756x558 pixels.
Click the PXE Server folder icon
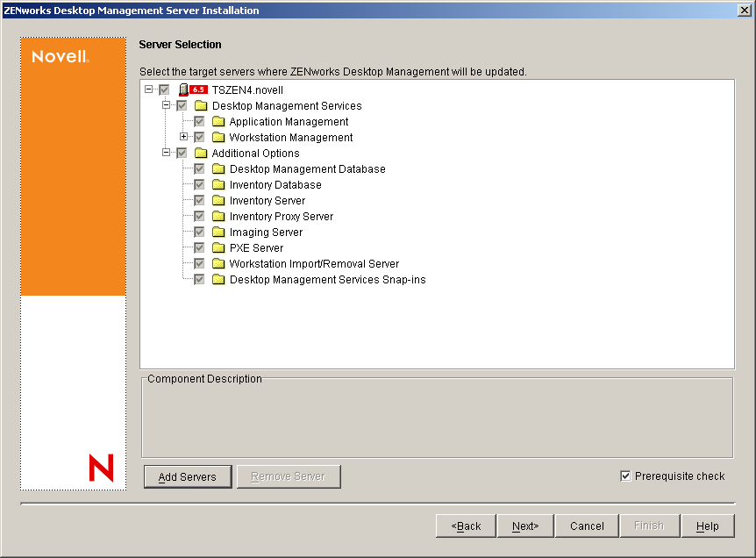(218, 248)
